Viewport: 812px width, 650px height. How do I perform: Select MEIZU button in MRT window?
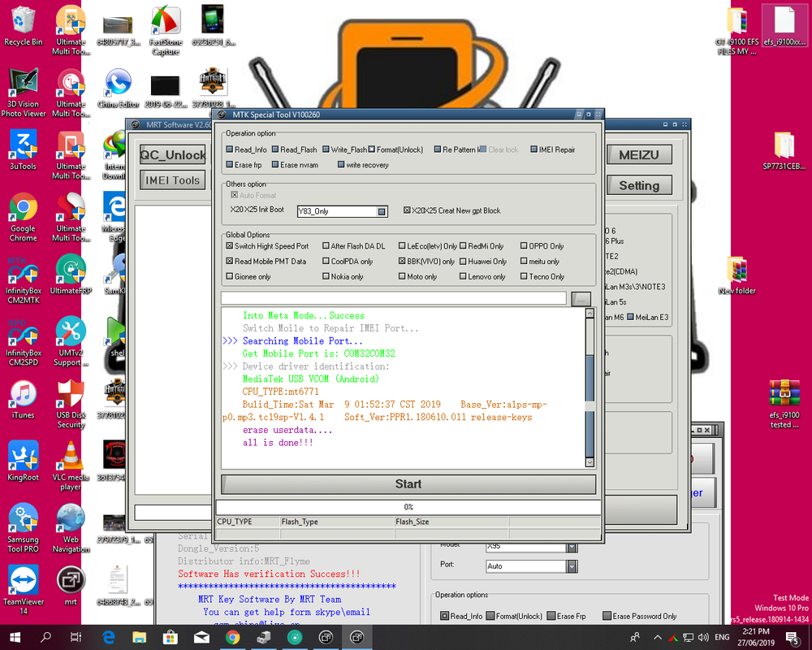click(638, 154)
